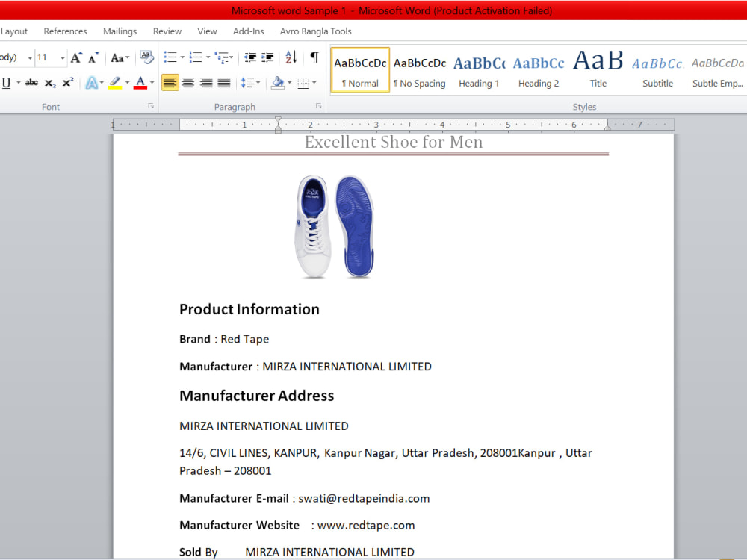Align text right
The image size is (747, 560).
coord(206,83)
